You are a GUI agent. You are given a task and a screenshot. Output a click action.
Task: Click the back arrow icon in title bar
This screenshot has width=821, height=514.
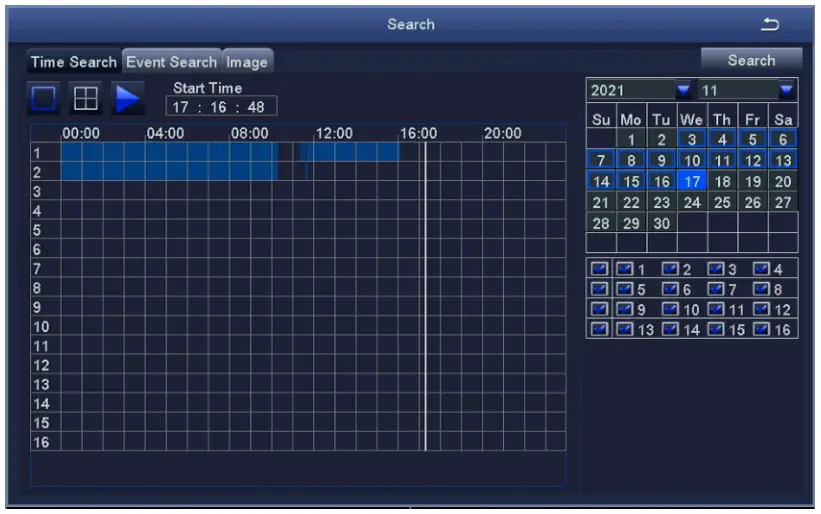click(770, 24)
